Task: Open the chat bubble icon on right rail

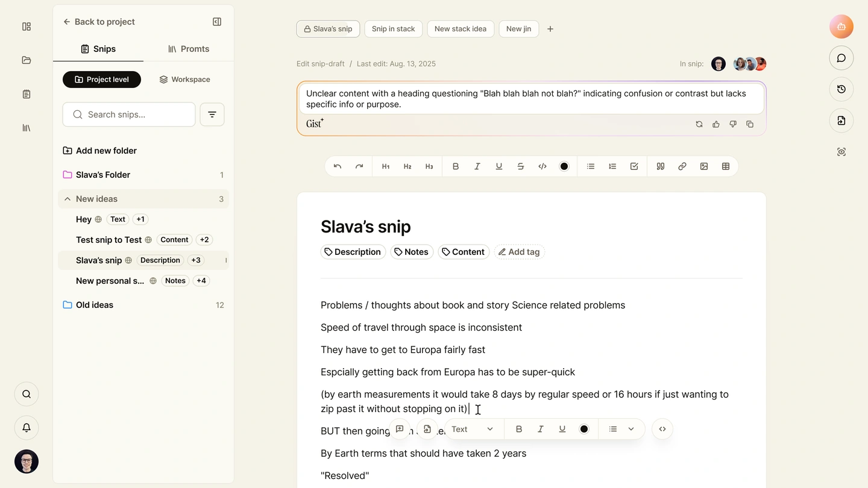Action: point(841,58)
